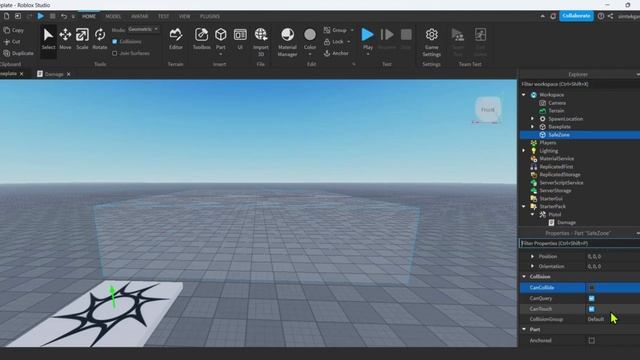Open the HOME ribbon tab
Viewport: 640px width, 360px height.
tap(89, 16)
